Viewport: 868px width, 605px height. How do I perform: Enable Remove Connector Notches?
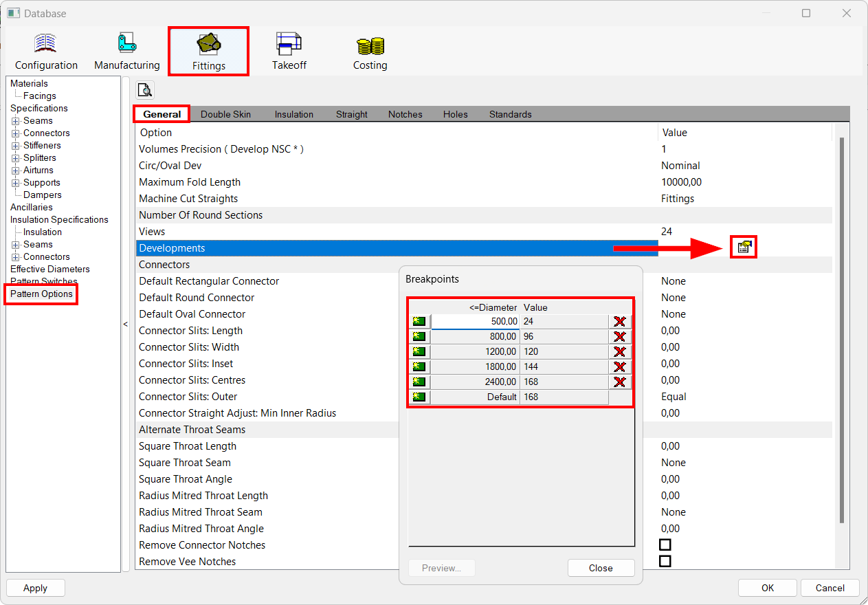(x=665, y=544)
